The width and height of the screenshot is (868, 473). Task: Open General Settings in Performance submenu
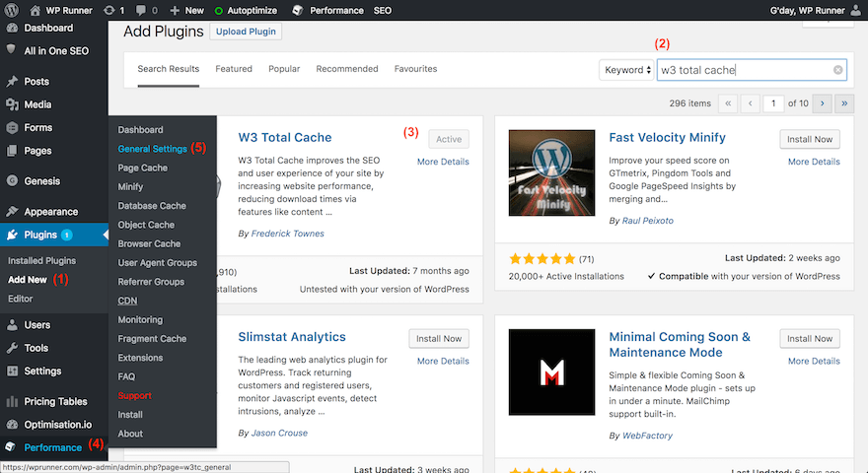tap(152, 149)
